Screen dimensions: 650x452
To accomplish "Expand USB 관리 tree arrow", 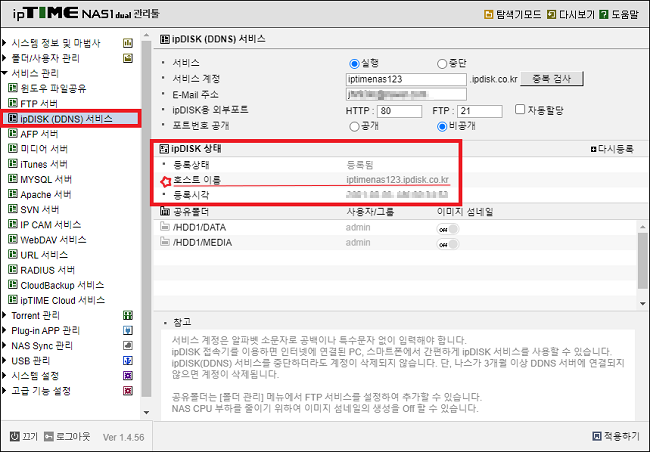I will click(x=5, y=360).
